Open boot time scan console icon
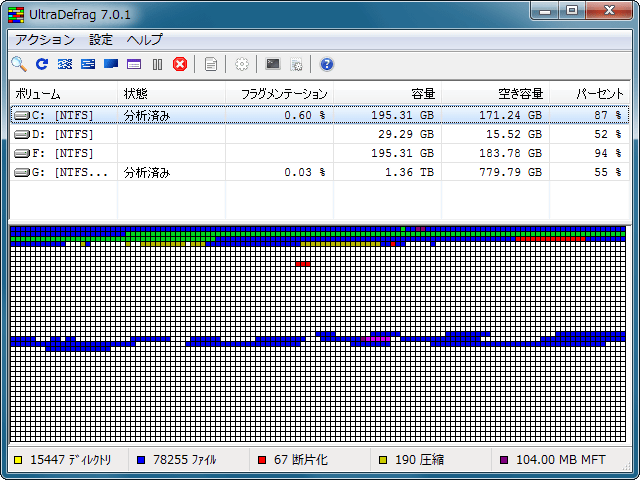 [x=273, y=64]
